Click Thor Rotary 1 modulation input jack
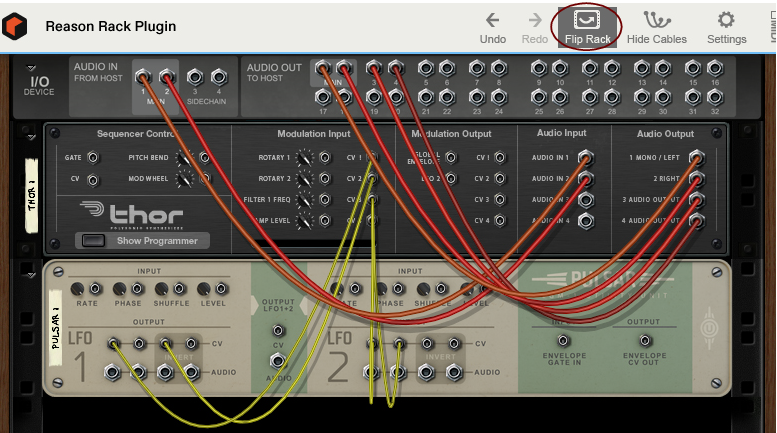Viewport: 777px width, 433px height. (x=325, y=158)
